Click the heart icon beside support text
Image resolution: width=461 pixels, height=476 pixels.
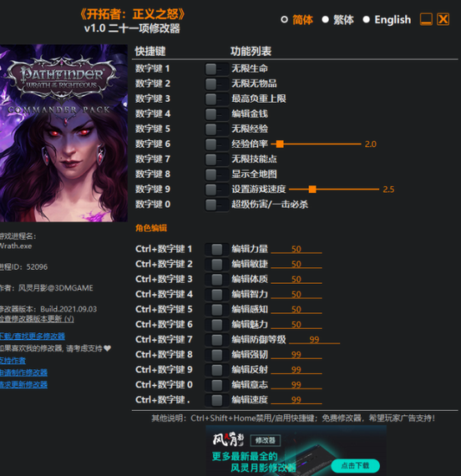click(108, 348)
